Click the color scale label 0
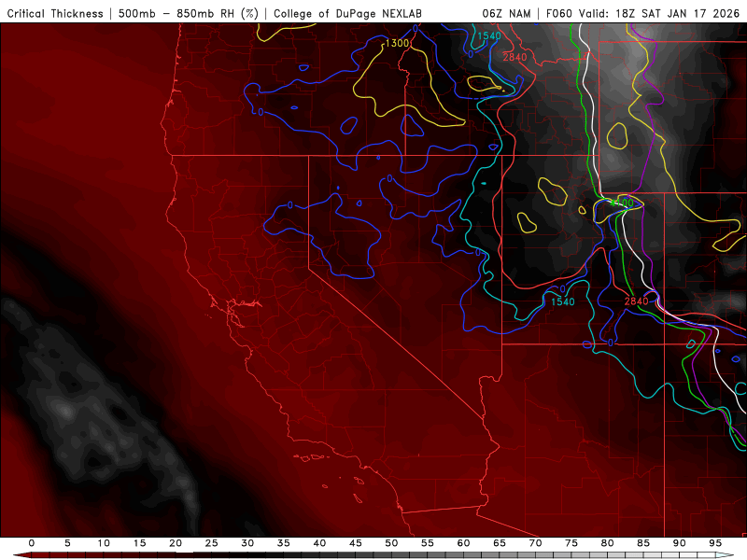 tap(32, 543)
